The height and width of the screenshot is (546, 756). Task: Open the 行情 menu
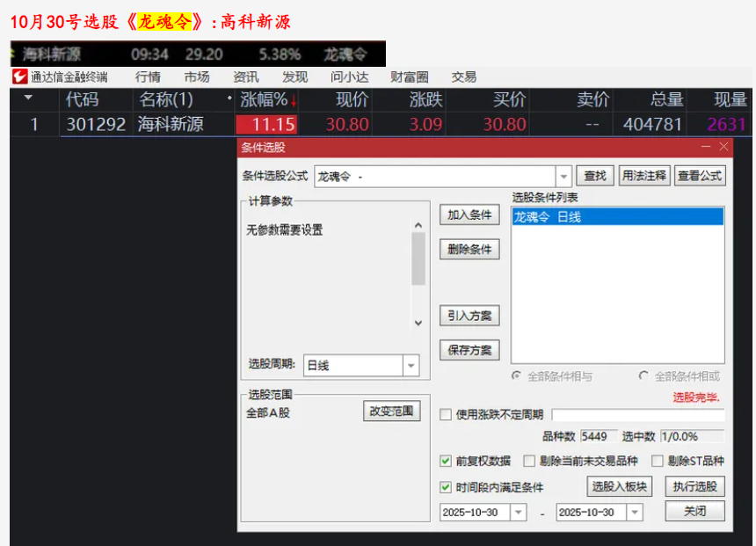148,77
